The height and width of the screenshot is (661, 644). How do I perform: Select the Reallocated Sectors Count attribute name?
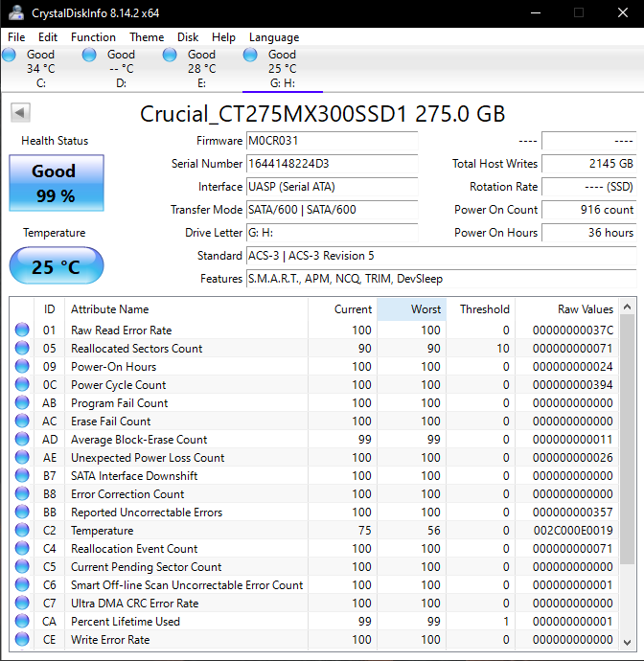137,349
